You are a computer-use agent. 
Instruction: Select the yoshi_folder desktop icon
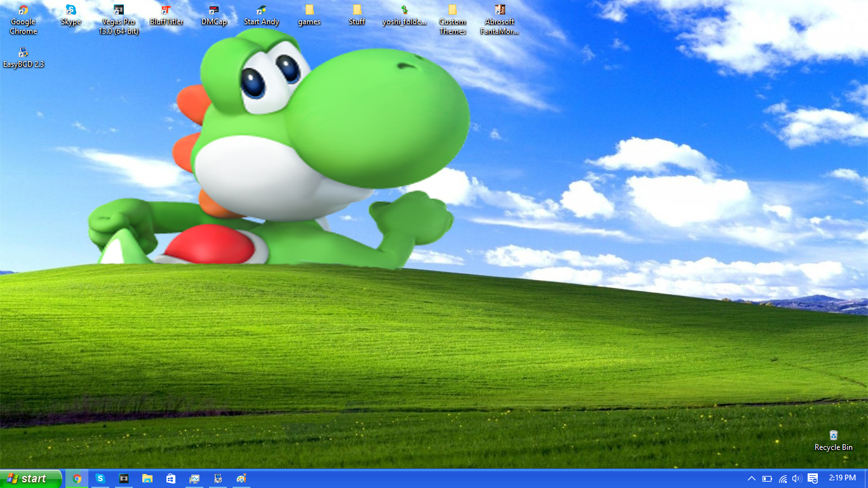coord(405,15)
